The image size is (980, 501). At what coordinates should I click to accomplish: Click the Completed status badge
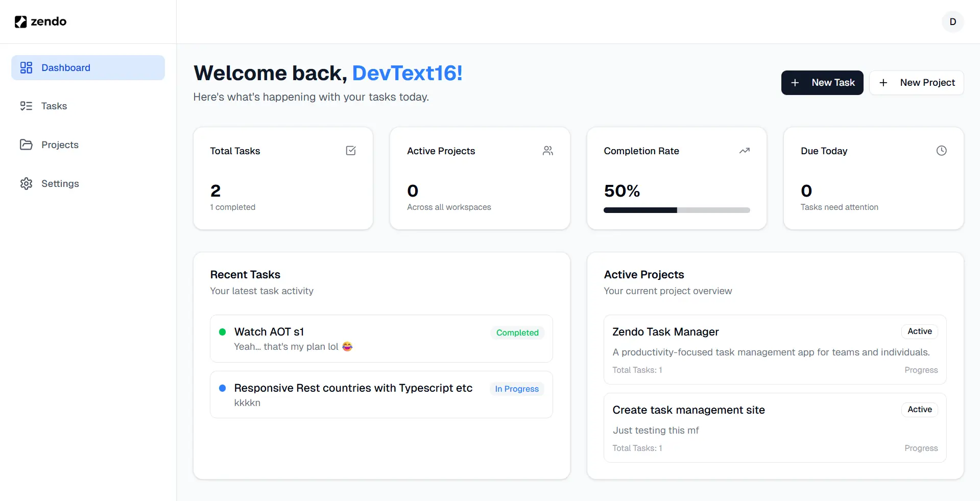coord(517,333)
